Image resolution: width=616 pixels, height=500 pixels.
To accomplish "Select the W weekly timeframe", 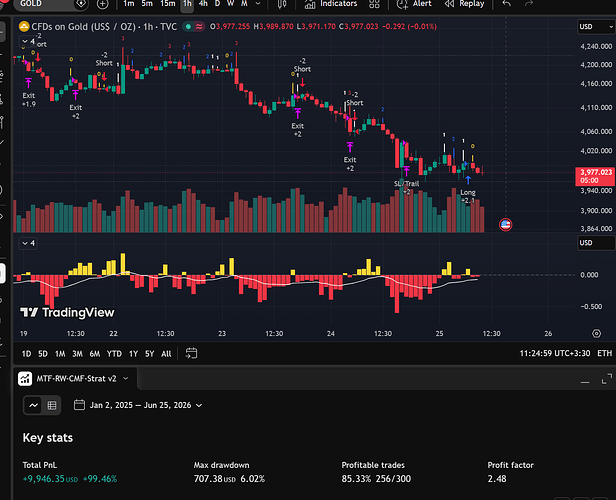I will coord(231,4).
